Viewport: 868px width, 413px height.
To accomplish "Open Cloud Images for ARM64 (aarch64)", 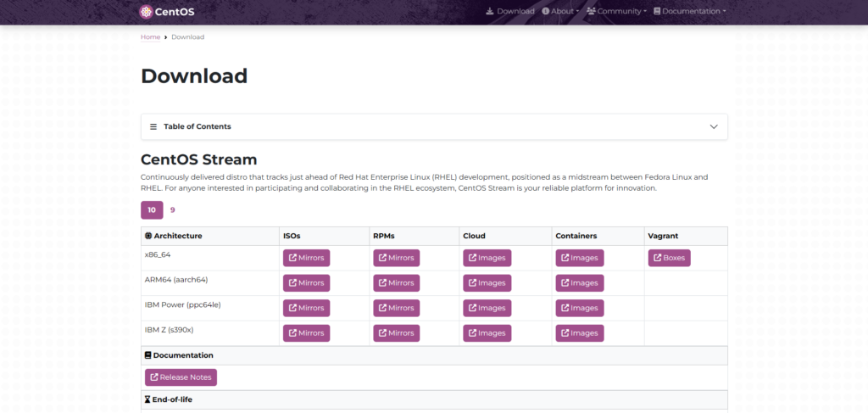I will tap(487, 283).
